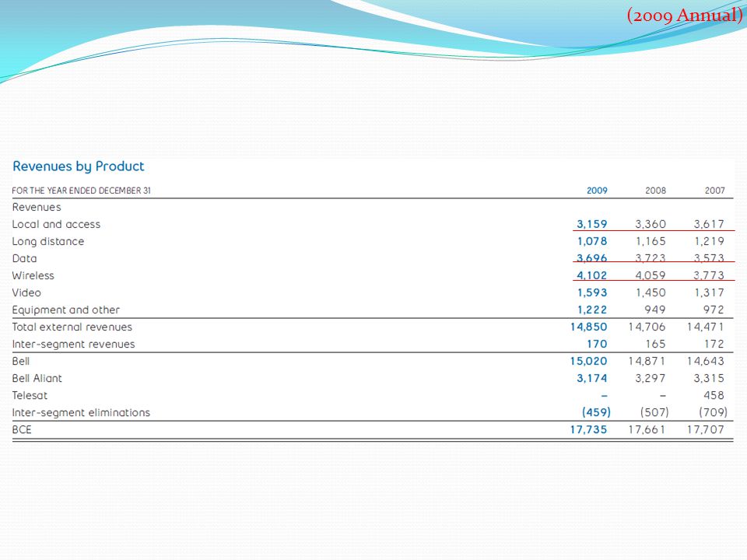
Task: Click Video 2007 value 1,317
Action: tap(710, 293)
